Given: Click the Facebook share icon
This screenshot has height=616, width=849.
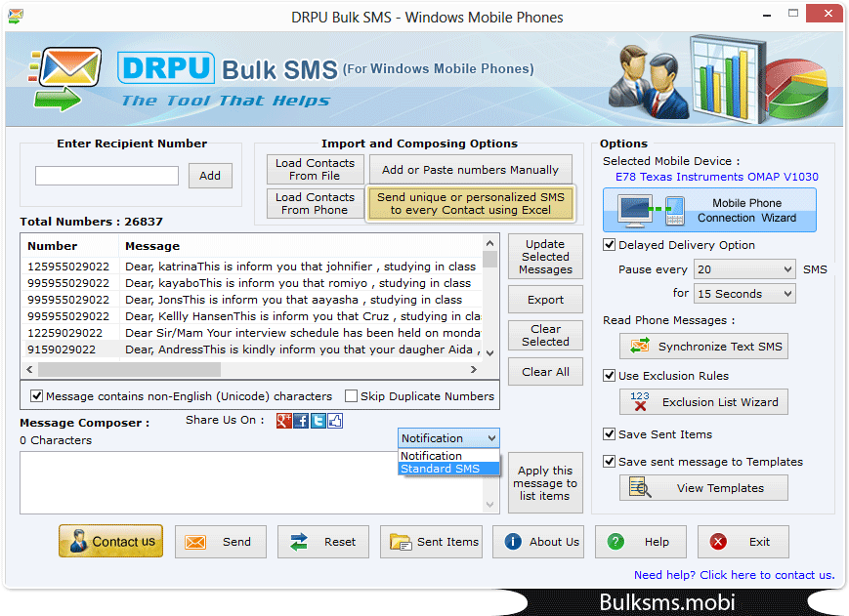Looking at the screenshot, I should [301, 421].
